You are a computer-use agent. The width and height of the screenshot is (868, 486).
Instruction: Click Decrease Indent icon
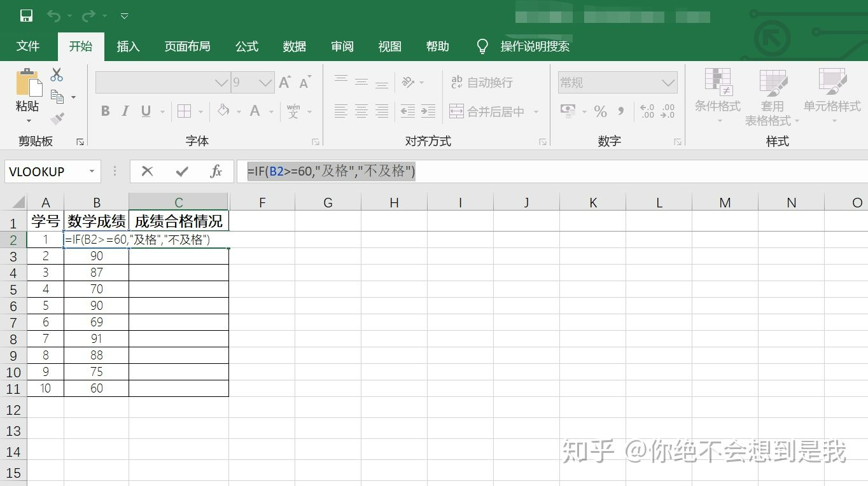tap(408, 111)
